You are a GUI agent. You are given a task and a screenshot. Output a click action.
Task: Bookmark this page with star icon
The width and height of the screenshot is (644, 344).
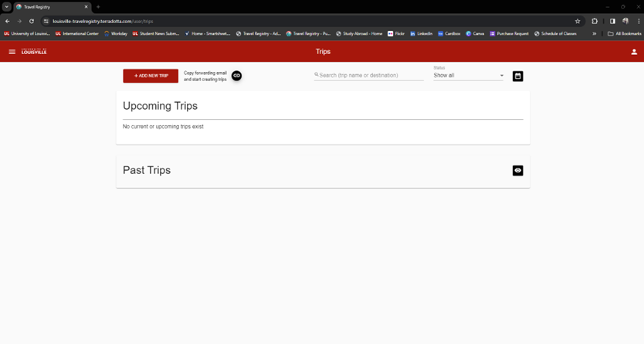578,22
